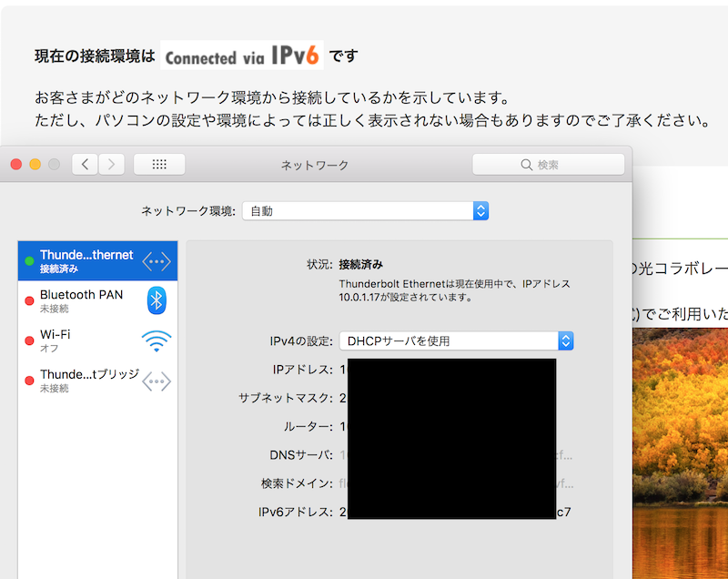Click the IPv6アドレス label
This screenshot has height=579, width=728.
click(x=296, y=513)
